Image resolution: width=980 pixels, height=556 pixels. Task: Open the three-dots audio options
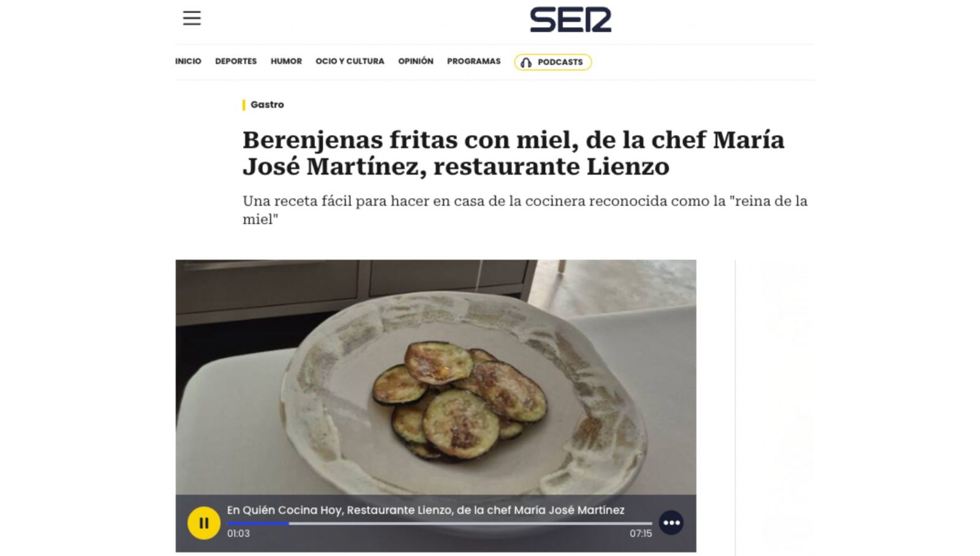[x=671, y=522]
